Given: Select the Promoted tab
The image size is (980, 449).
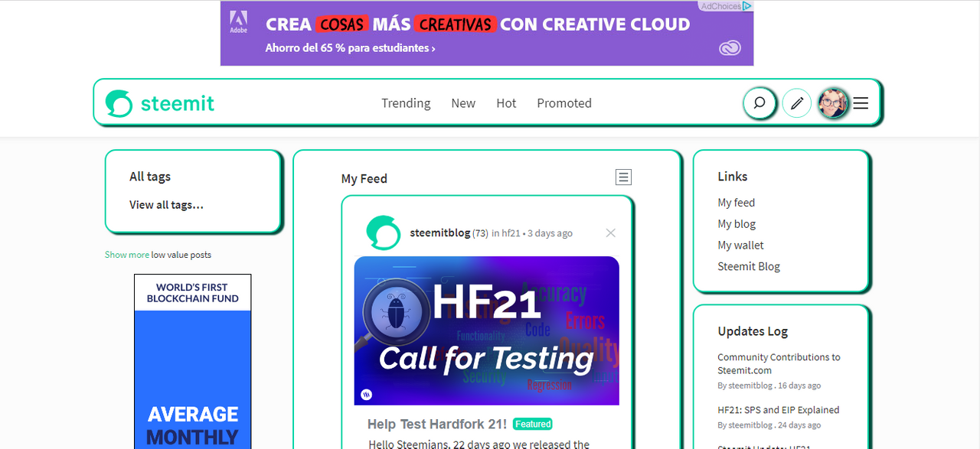Looking at the screenshot, I should pos(564,103).
